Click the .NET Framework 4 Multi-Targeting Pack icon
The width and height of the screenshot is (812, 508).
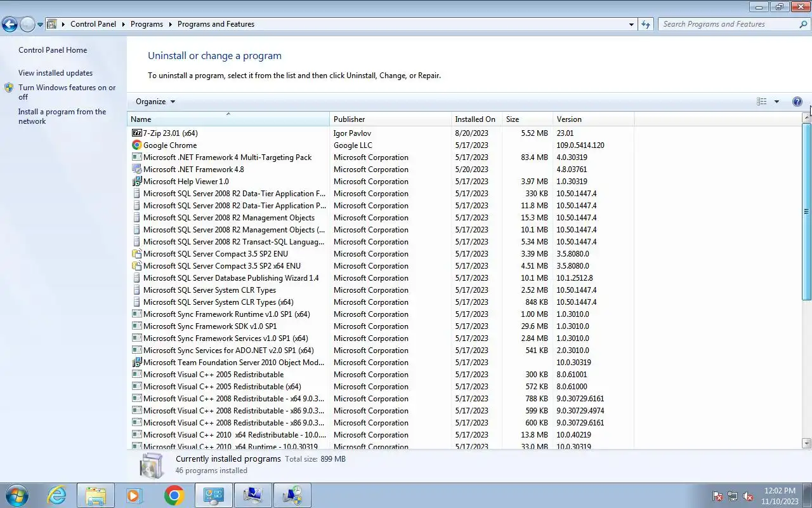pyautogui.click(x=136, y=157)
